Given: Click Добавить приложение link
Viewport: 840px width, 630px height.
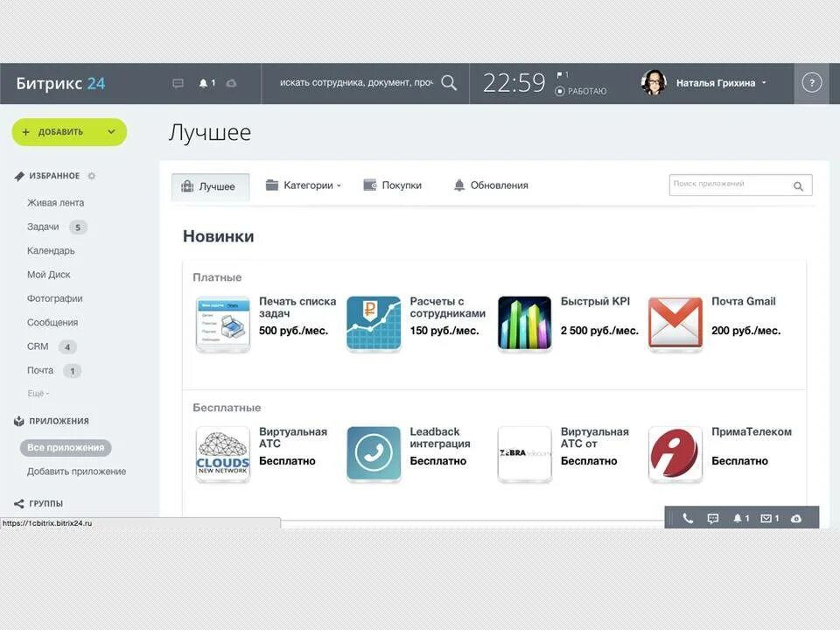Looking at the screenshot, I should tap(77, 472).
